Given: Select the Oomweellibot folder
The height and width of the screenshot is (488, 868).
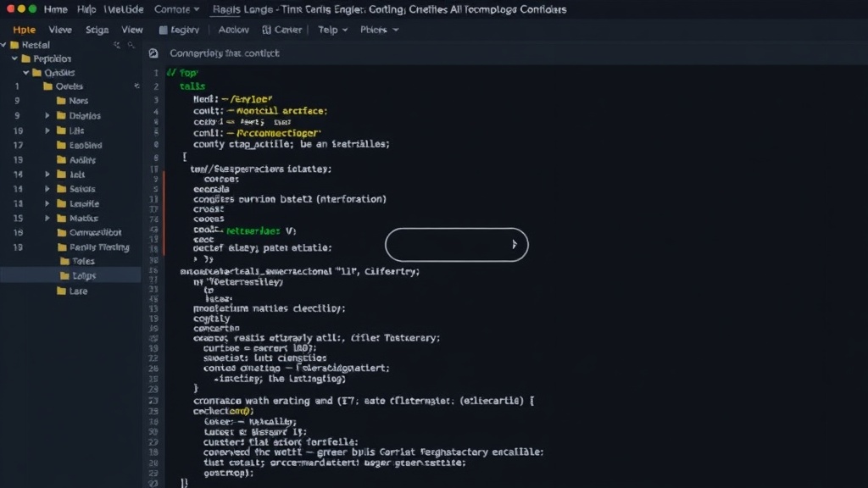Looking at the screenshot, I should [x=95, y=232].
